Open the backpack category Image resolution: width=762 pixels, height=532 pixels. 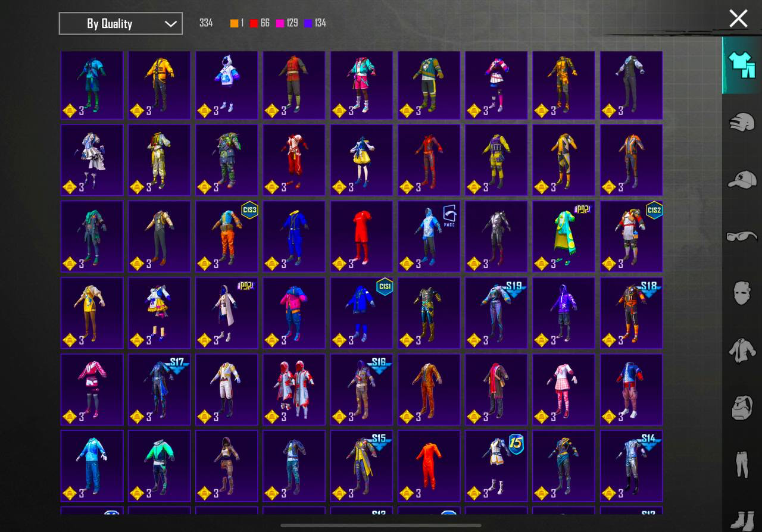point(742,407)
